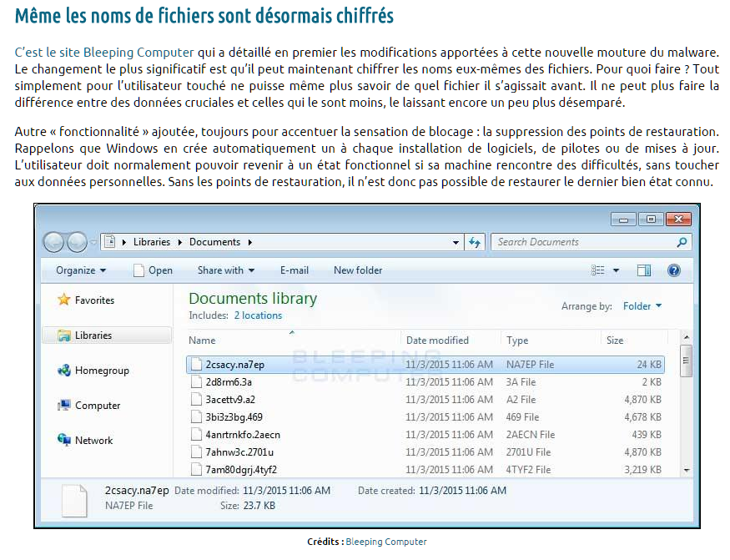The width and height of the screenshot is (730, 560).
Task: Click the window minimize button
Action: coord(624,219)
